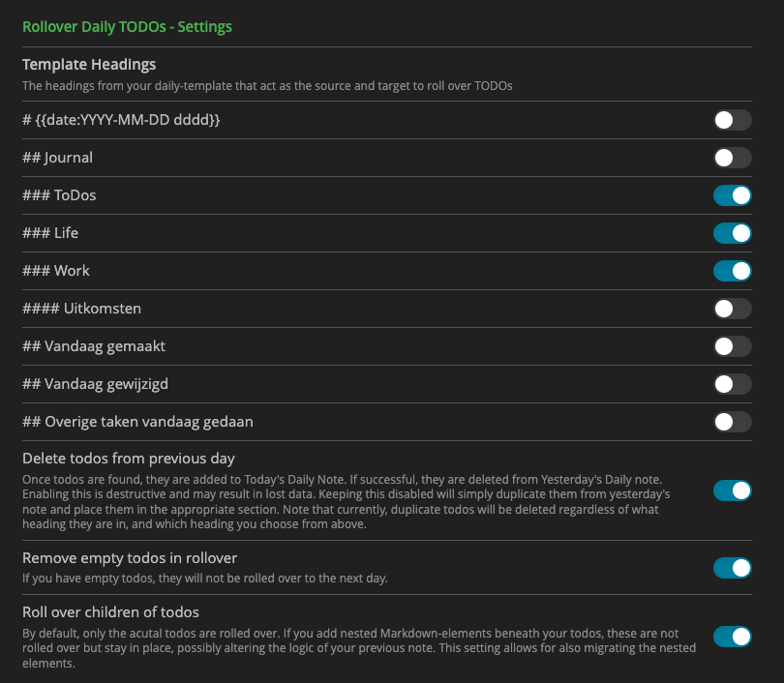Click the 'Delete todos from previous day' label
The height and width of the screenshot is (683, 784).
click(x=131, y=458)
